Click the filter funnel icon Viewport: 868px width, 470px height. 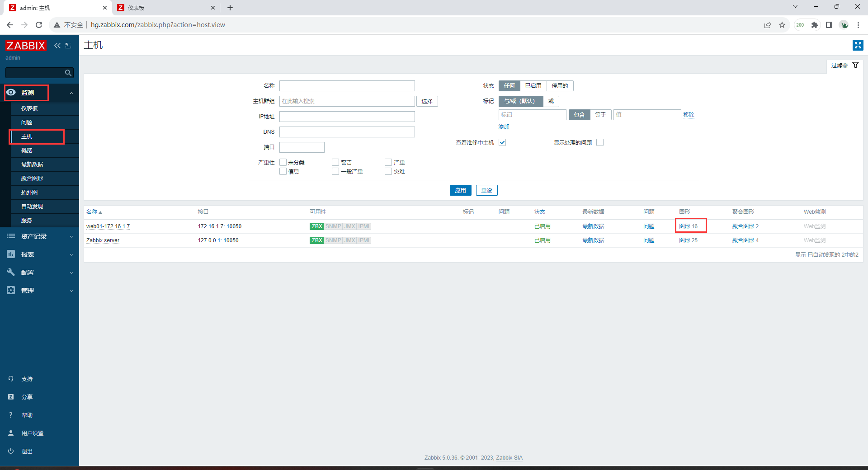tap(855, 65)
